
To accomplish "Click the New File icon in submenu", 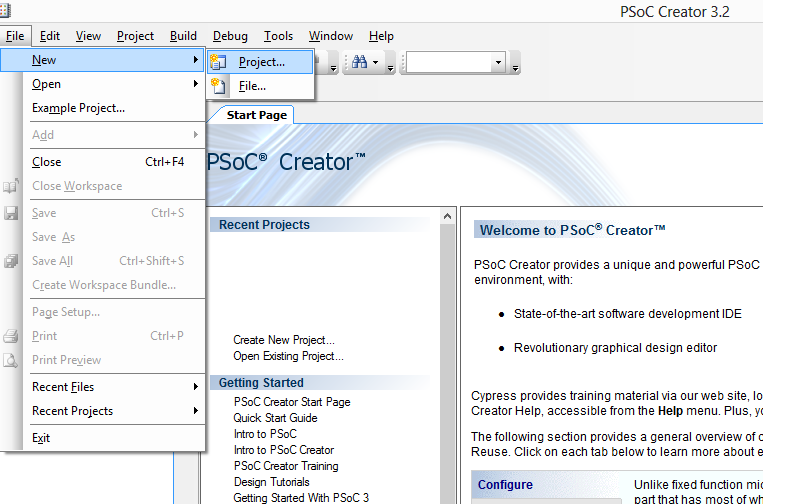I will 218,86.
